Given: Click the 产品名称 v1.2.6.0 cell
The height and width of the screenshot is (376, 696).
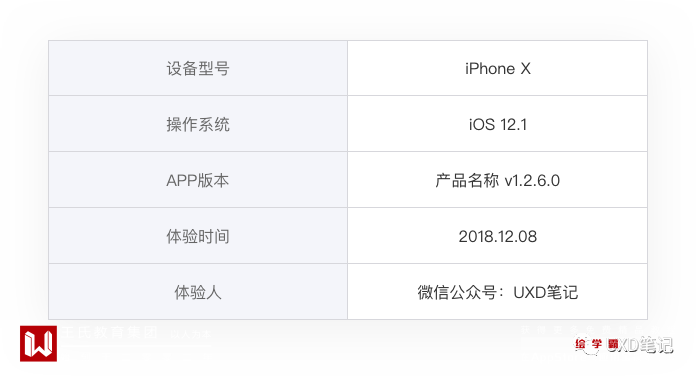Looking at the screenshot, I should (498, 180).
